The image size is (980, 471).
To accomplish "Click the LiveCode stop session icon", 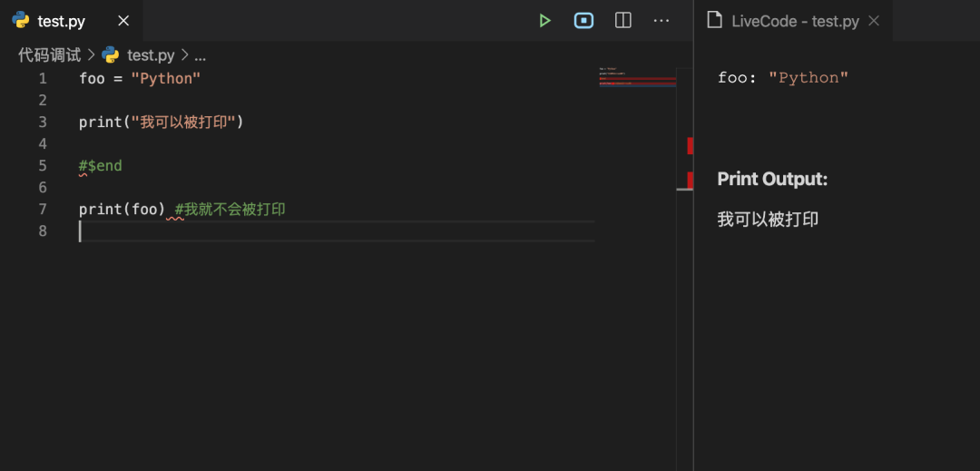I will (583, 21).
